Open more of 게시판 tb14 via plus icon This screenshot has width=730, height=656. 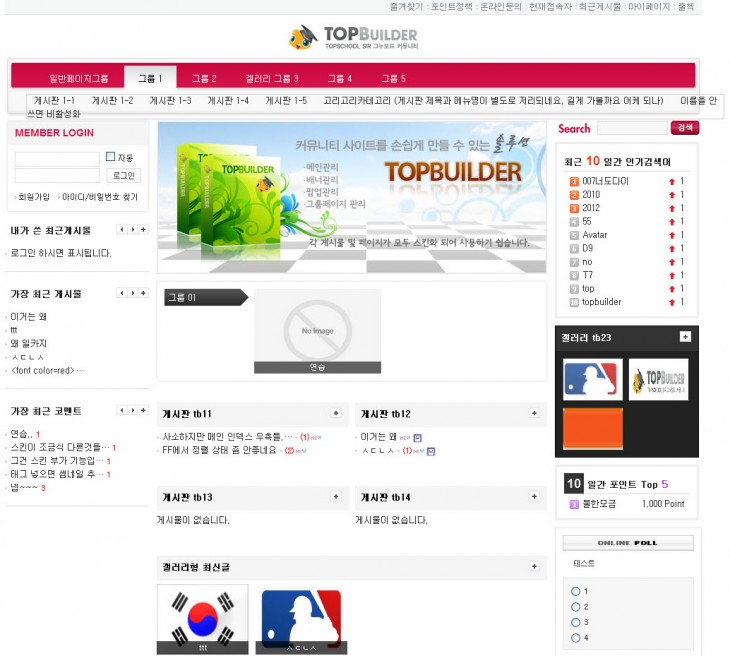pos(534,497)
